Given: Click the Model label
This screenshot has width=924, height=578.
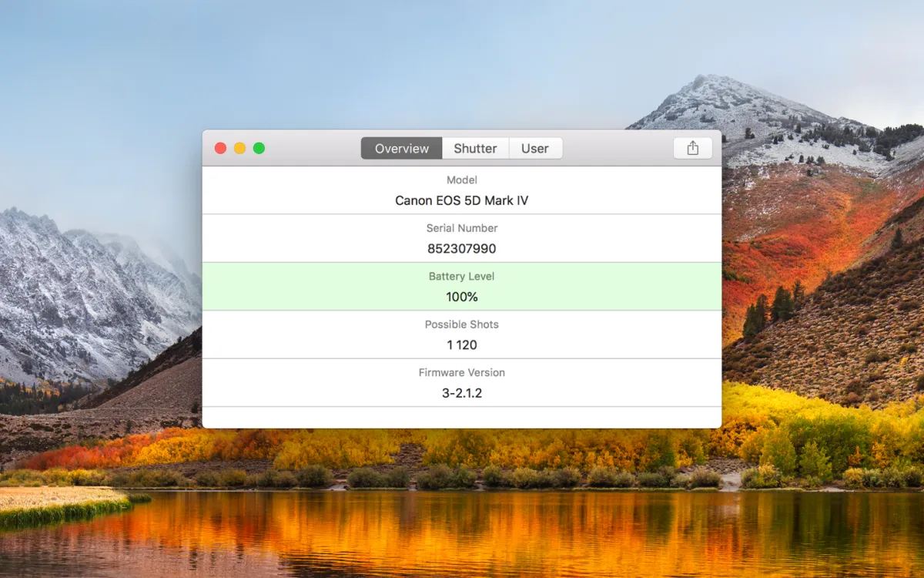Looking at the screenshot, I should coord(461,180).
